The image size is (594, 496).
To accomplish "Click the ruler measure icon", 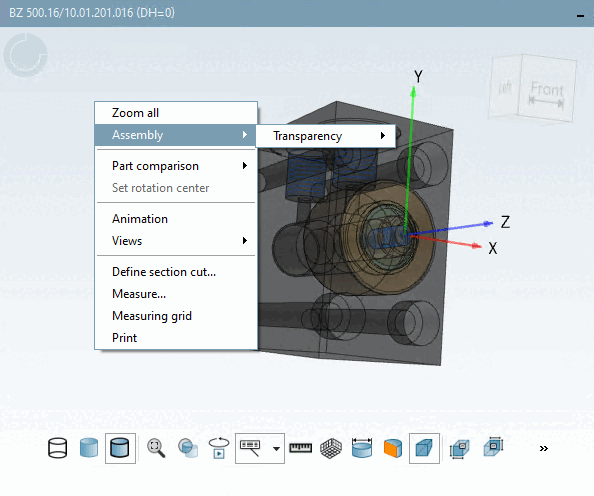I will (x=300, y=448).
